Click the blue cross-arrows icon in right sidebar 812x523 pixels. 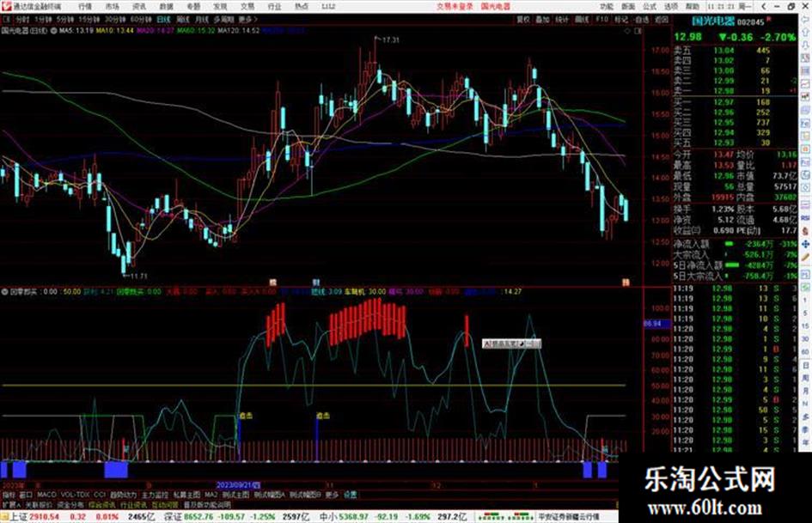805,244
